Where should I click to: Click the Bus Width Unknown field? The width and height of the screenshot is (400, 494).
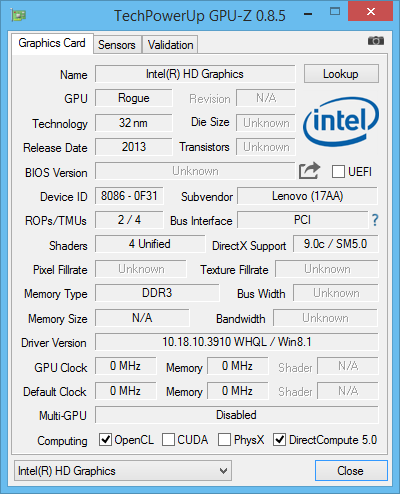coord(336,293)
